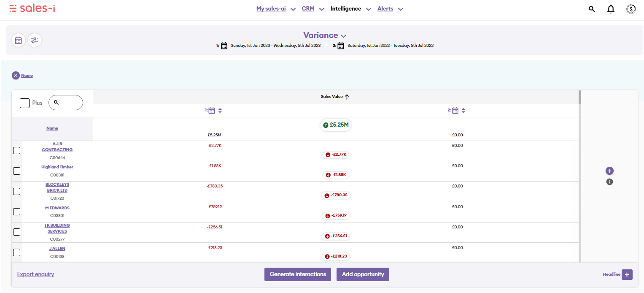The height and width of the screenshot is (293, 644).
Task: Open the filter sliders settings icon
Action: pyautogui.click(x=35, y=40)
